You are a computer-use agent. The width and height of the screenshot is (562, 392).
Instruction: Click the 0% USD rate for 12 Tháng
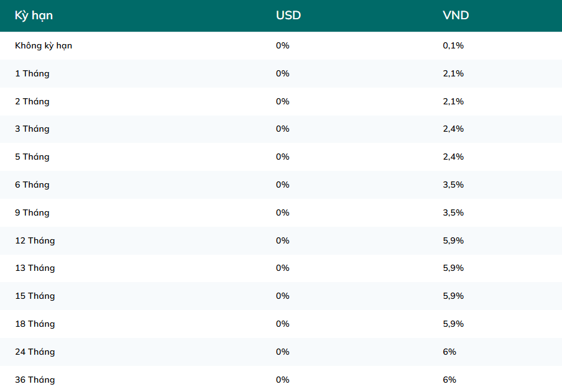coord(282,240)
